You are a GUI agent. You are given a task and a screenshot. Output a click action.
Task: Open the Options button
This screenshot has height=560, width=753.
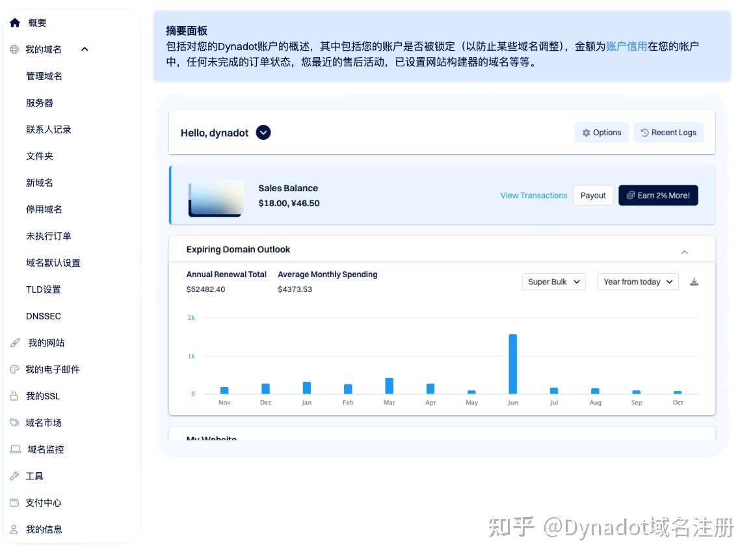coord(601,133)
